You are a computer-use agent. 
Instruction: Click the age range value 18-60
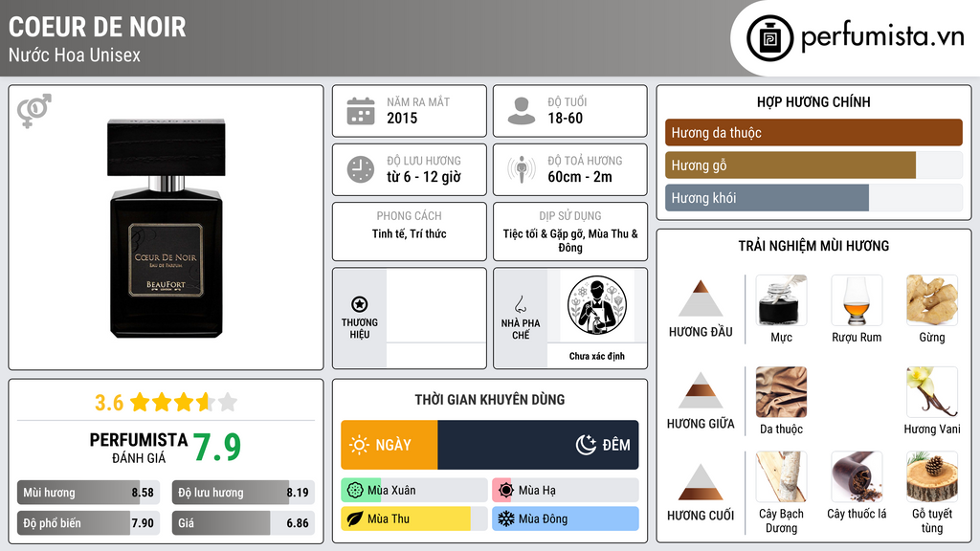pyautogui.click(x=565, y=118)
